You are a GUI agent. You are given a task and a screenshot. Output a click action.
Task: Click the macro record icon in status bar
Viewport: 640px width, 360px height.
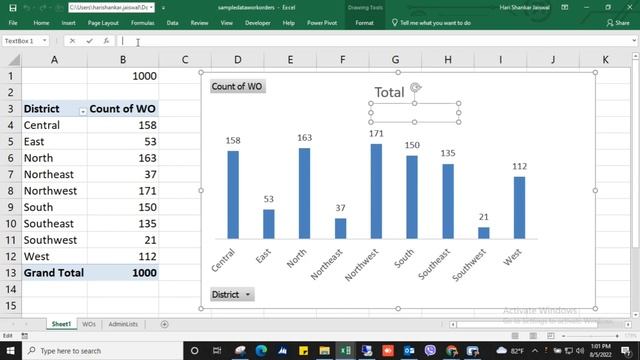(24, 336)
